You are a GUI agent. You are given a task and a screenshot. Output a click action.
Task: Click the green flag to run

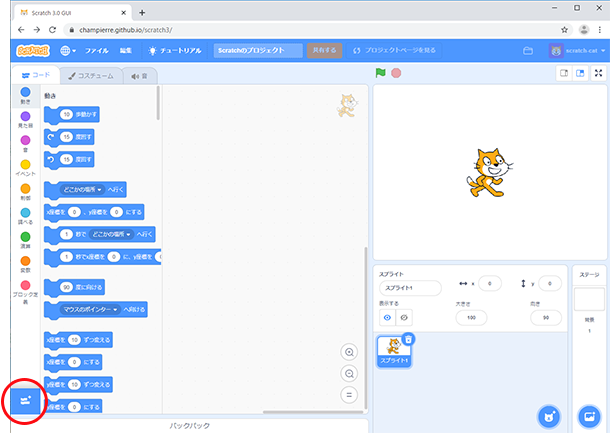[380, 73]
